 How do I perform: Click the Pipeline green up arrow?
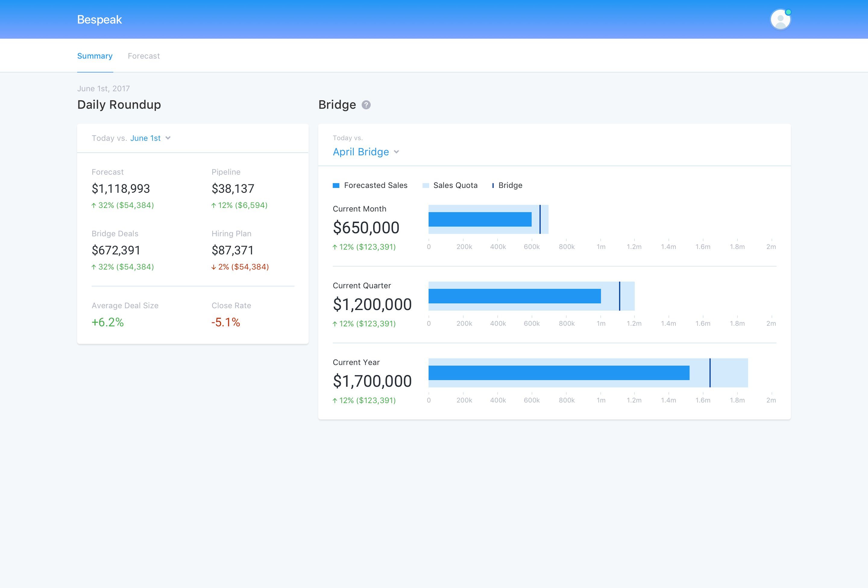pos(214,205)
